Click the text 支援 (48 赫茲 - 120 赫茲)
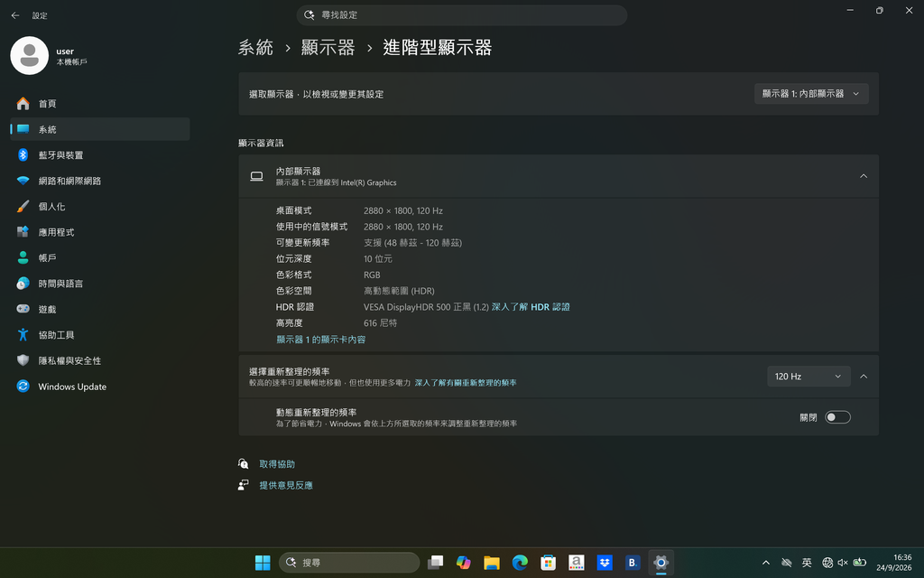The image size is (924, 578). (x=412, y=243)
